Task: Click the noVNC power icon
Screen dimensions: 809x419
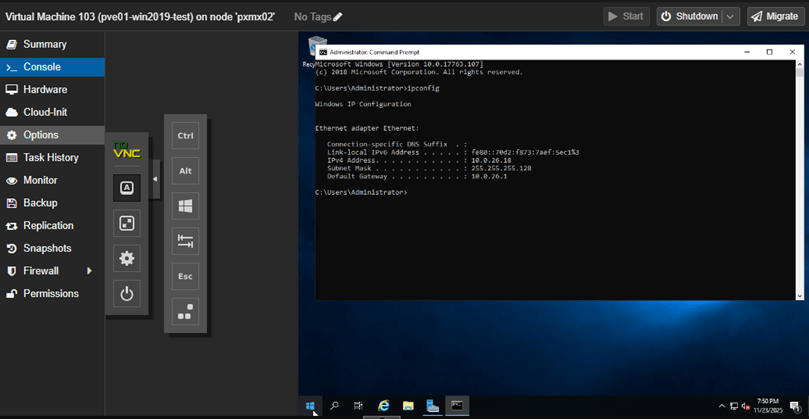Action: (x=127, y=294)
